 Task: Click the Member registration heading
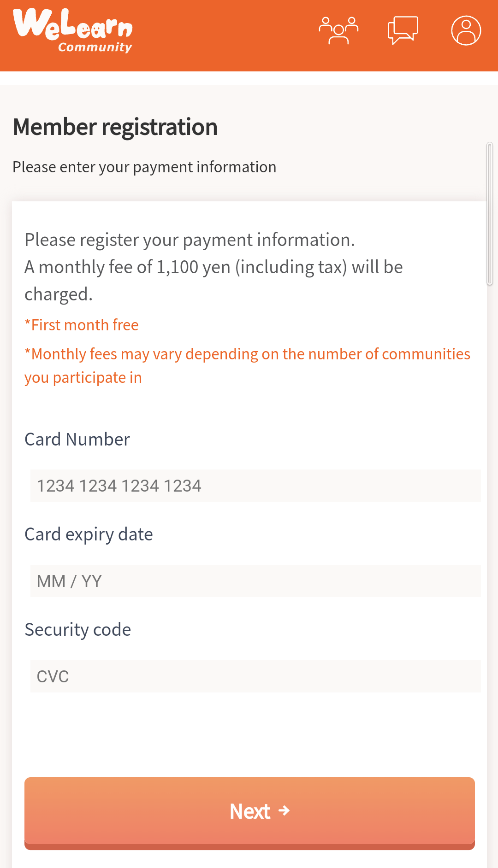(115, 127)
